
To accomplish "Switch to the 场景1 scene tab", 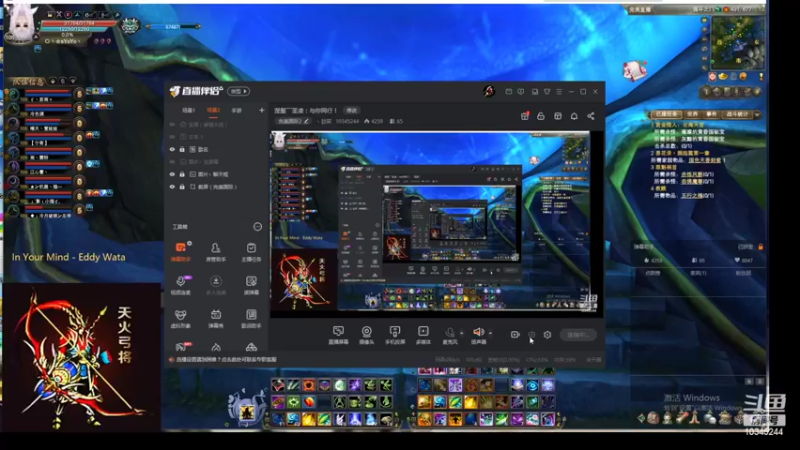I will [189, 110].
